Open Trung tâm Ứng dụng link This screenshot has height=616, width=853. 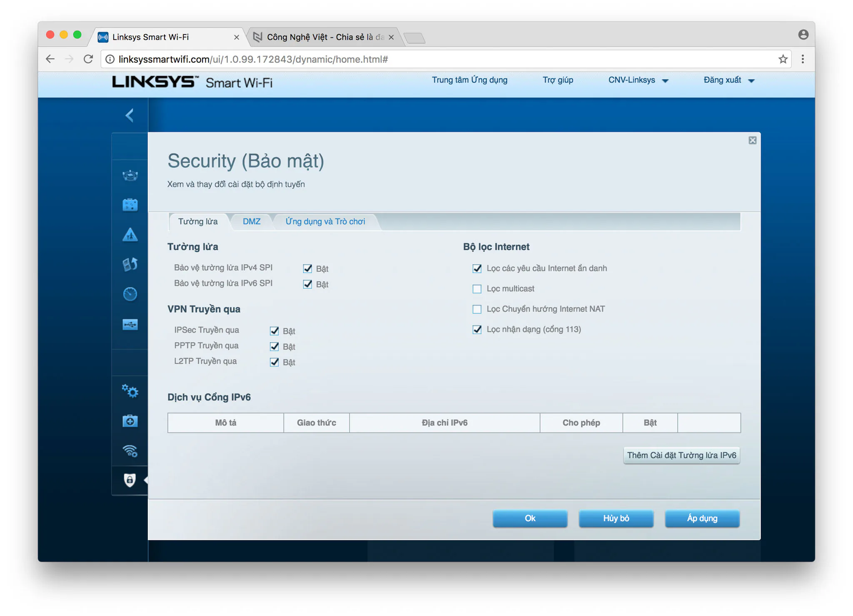tap(469, 80)
